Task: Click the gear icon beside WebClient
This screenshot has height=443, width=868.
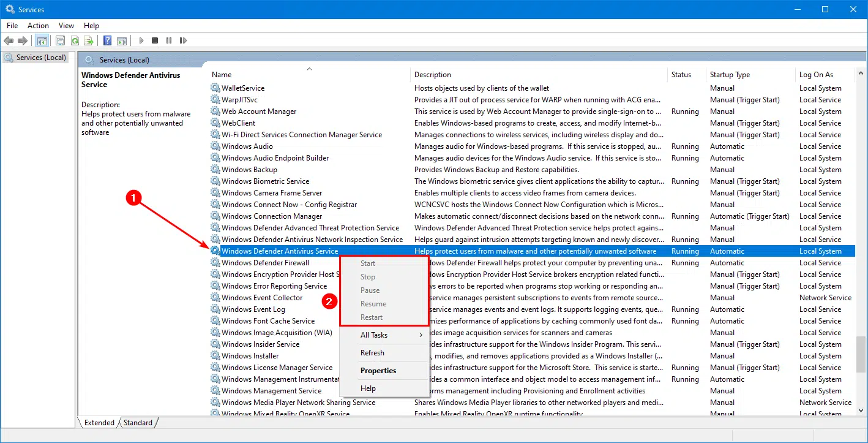Action: 215,123
